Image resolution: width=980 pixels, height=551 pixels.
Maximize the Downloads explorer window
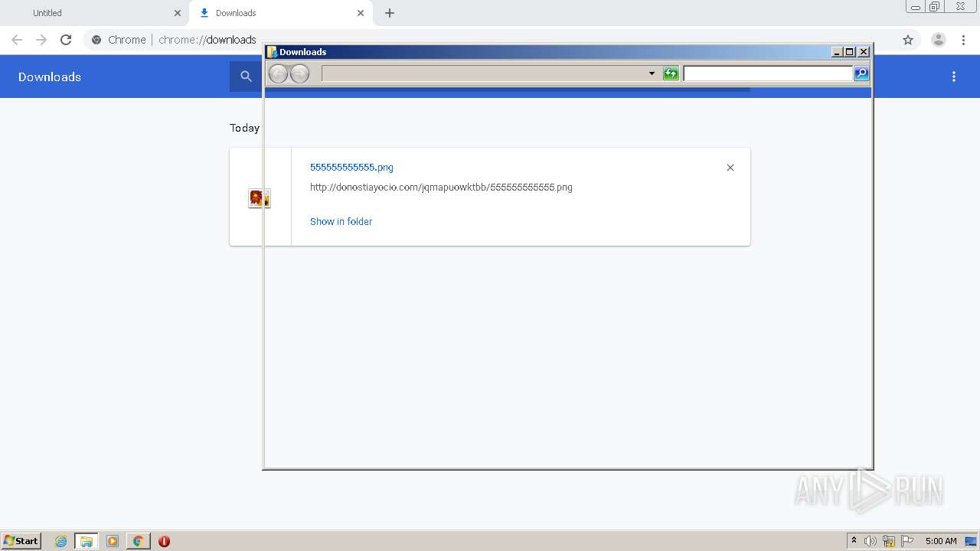click(850, 52)
